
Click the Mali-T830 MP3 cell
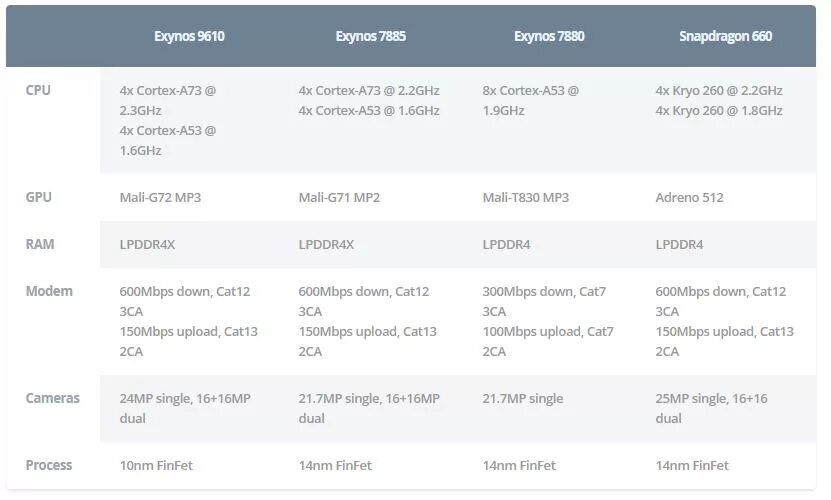point(525,197)
